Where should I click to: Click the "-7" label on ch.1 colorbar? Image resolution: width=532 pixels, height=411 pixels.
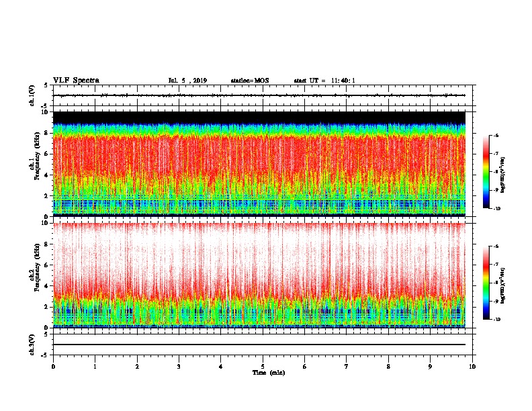point(496,154)
